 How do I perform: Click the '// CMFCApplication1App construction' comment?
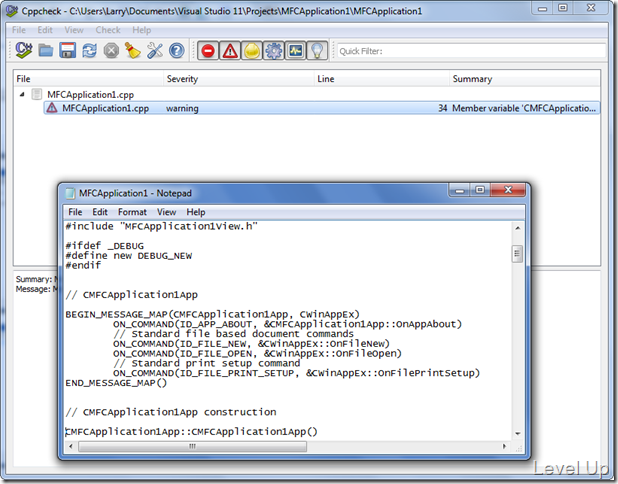point(171,412)
